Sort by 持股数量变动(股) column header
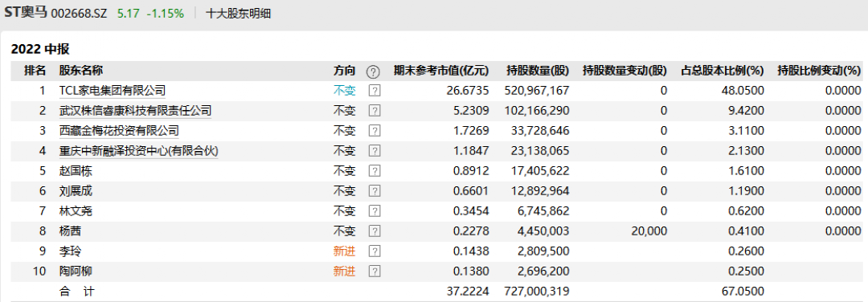868x302 pixels. (625, 71)
